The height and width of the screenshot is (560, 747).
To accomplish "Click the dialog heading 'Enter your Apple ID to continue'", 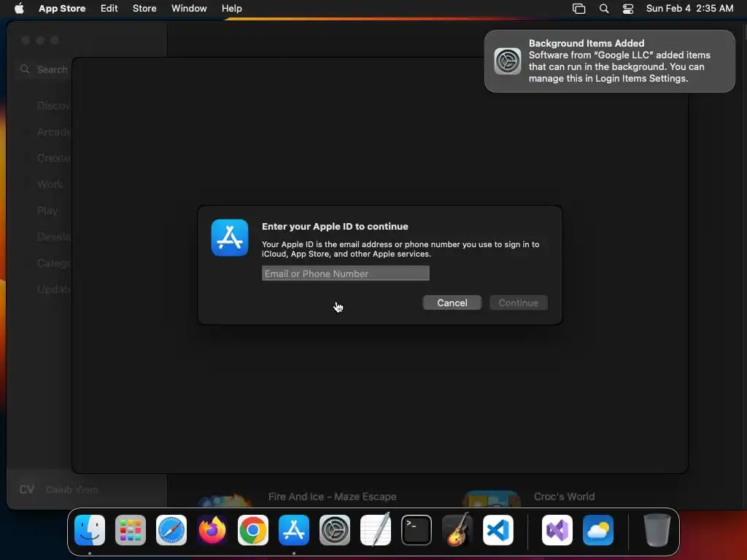I will 335,226.
